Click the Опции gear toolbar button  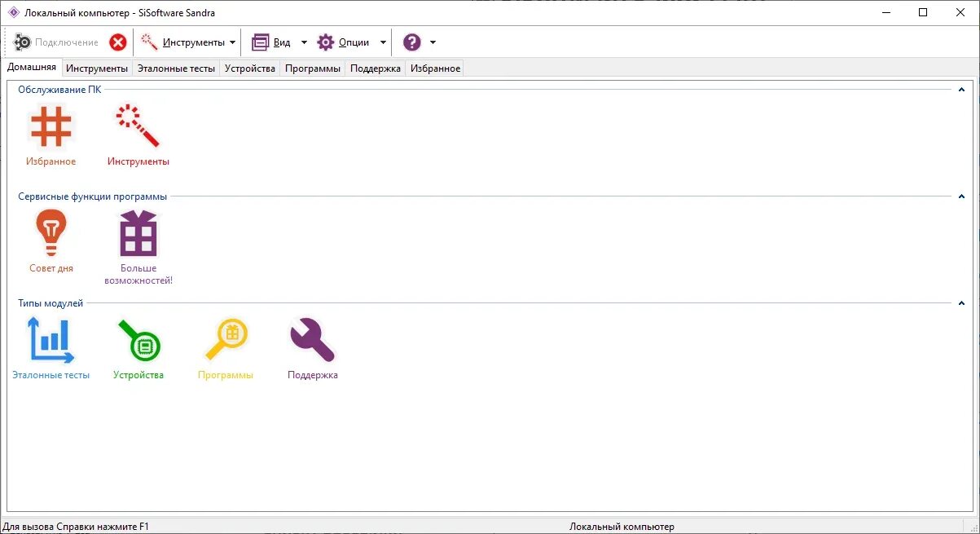343,42
